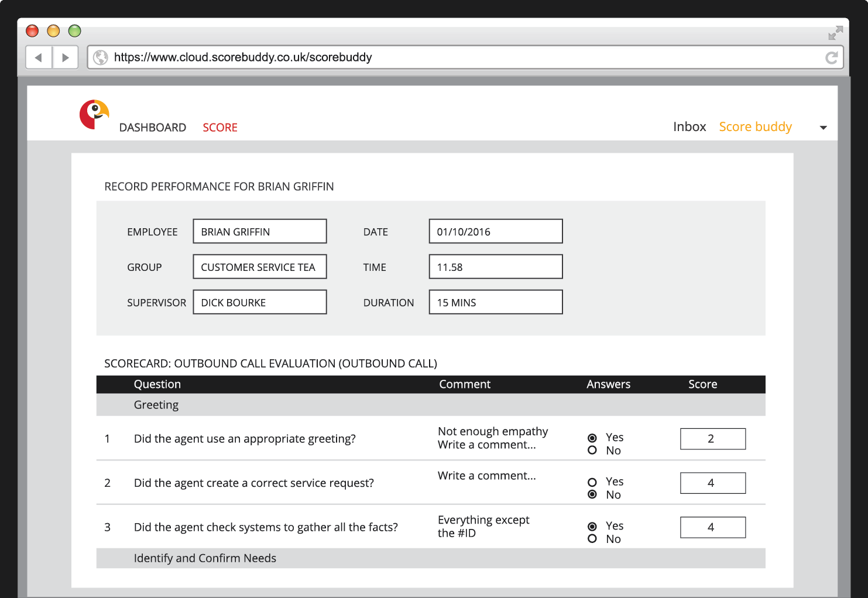Screen dimensions: 868x598
Task: Select No for the check systems question
Action: click(x=592, y=539)
